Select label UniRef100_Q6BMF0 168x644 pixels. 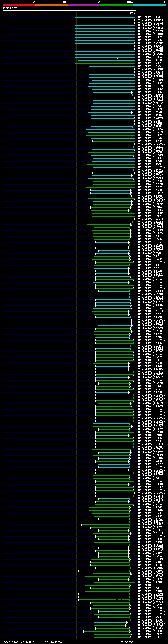(151, 158)
